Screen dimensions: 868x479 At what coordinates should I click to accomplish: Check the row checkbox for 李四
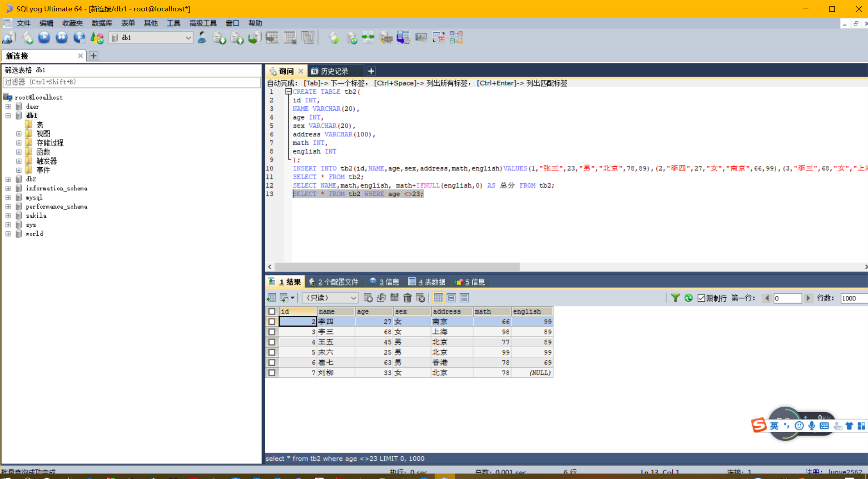272,322
